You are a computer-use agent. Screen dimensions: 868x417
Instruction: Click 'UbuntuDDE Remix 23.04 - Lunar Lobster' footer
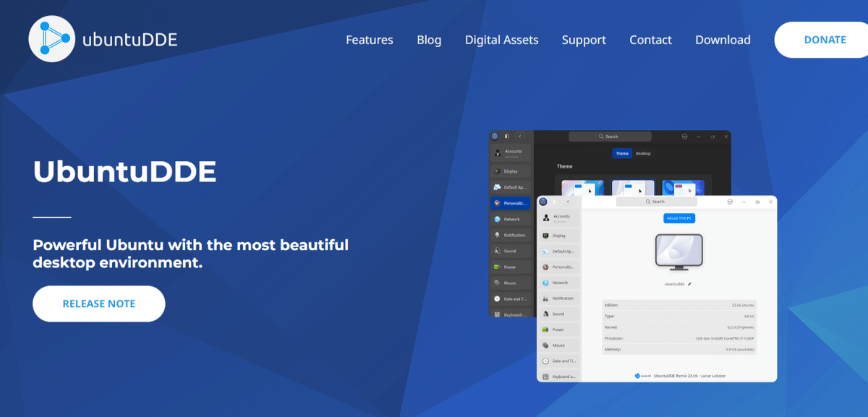689,376
